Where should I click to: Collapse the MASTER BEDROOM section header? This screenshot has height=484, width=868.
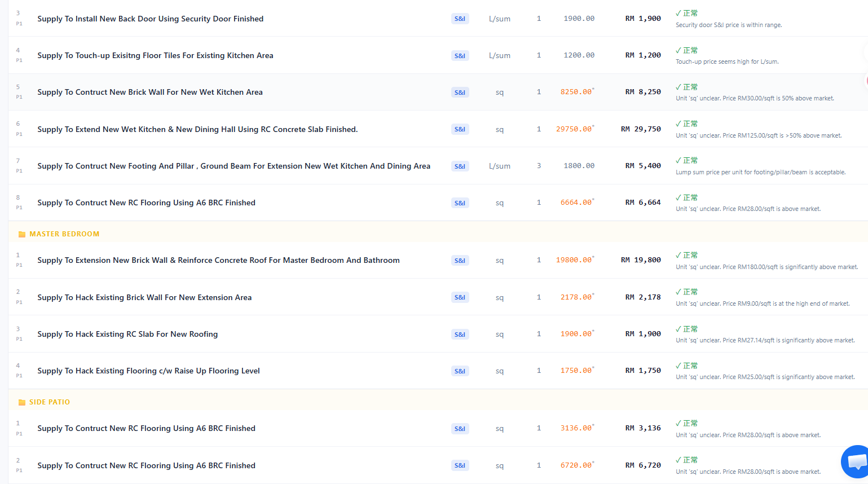[438, 234]
